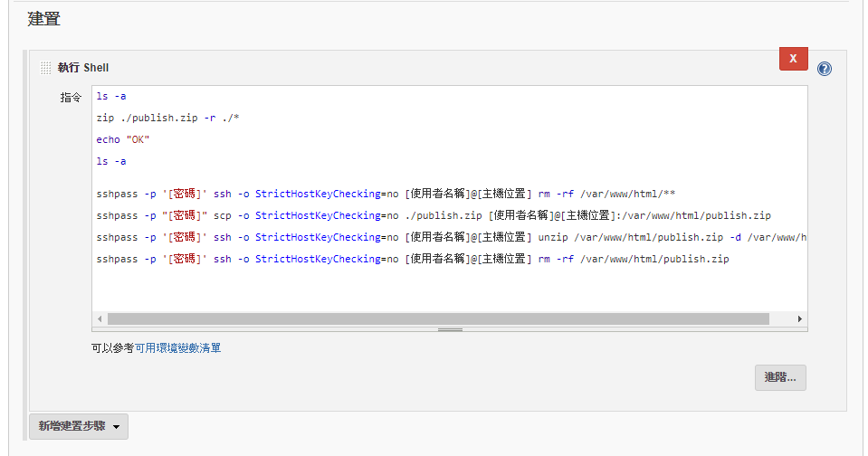Click the resize grip below the command box
The height and width of the screenshot is (456, 868).
(x=450, y=329)
